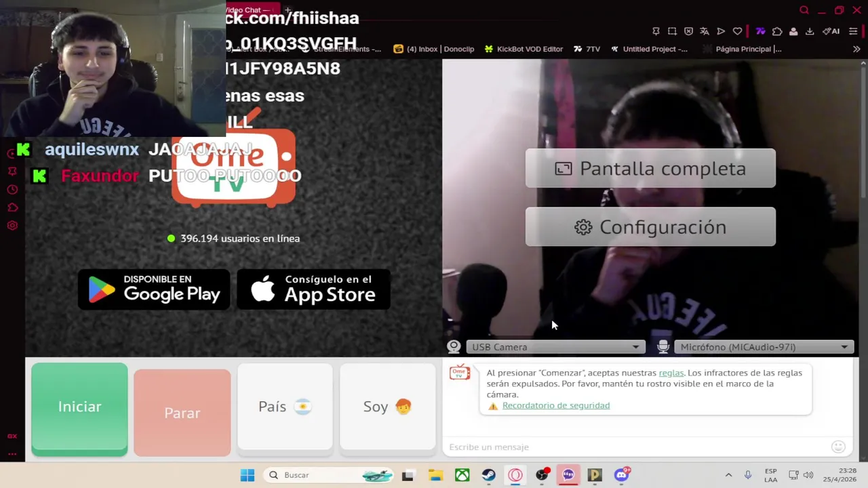
Task: Open the Untitled Project bookmark
Action: tap(649, 49)
